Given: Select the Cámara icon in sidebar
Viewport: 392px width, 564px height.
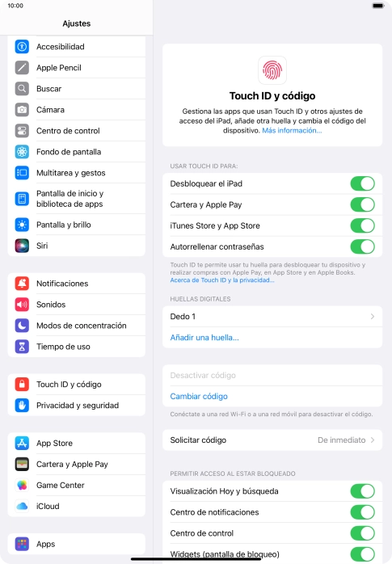Looking at the screenshot, I should (22, 110).
